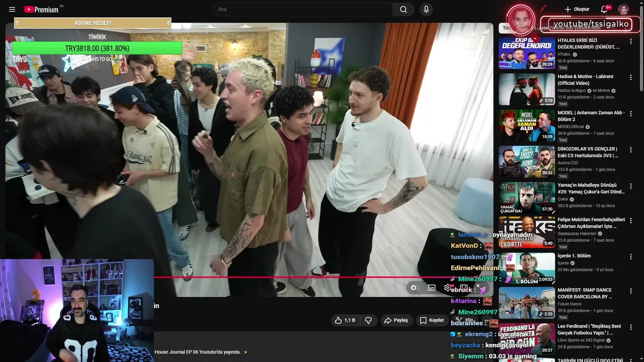Viewport: 644px width, 362px height.
Task: Focus the Ara search field
Action: pyautogui.click(x=303, y=10)
